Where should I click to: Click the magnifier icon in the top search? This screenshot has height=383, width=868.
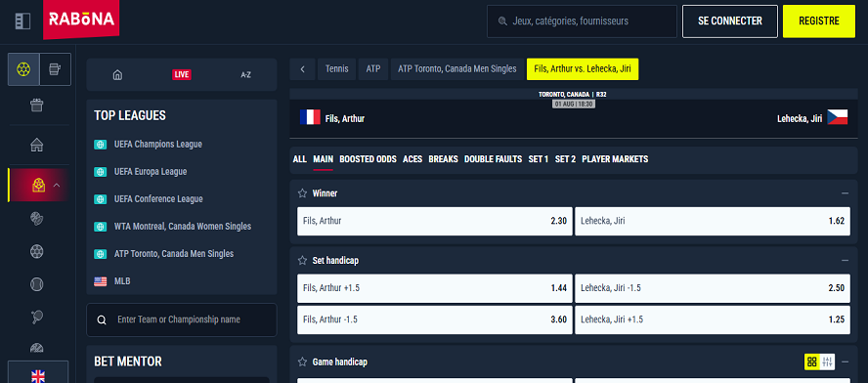[502, 21]
